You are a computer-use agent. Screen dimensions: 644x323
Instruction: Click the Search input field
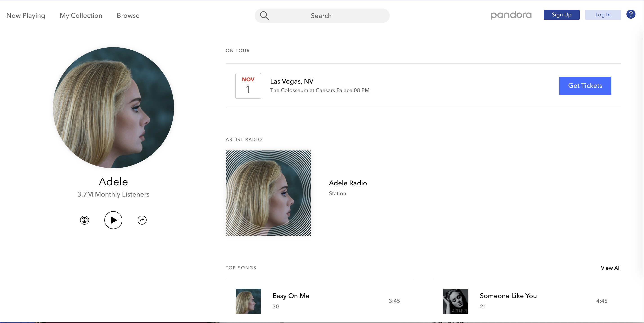[322, 15]
